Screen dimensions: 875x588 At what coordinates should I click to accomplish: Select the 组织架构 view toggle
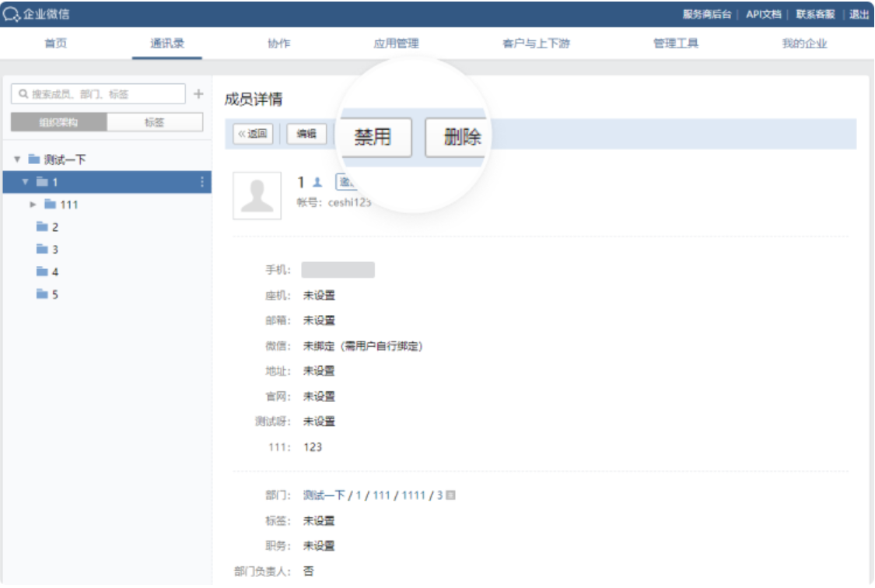coord(59,122)
